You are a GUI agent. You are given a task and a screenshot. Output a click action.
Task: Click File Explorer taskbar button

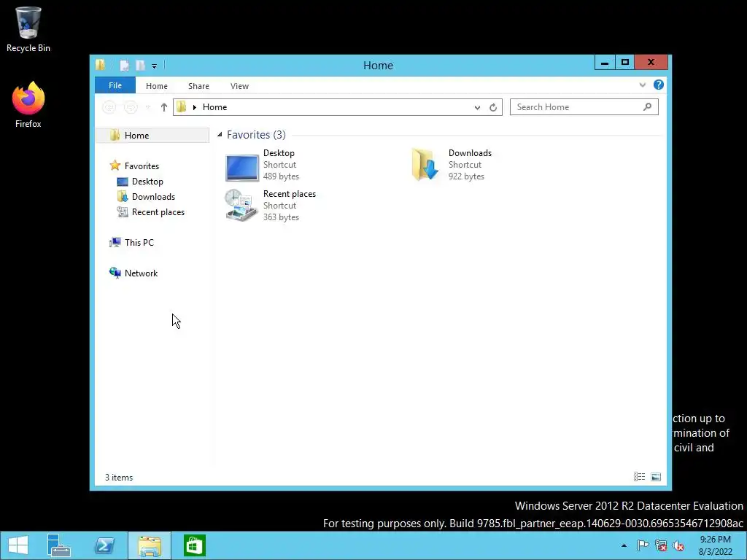pos(149,545)
